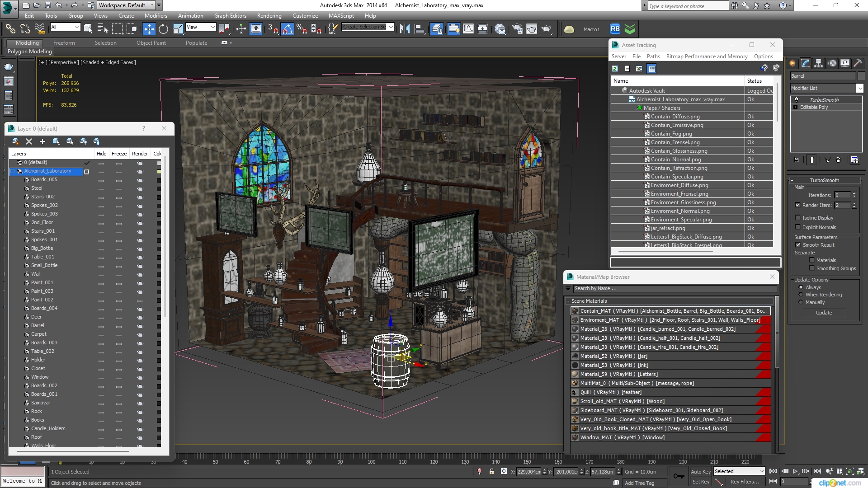Viewport: 868px width, 488px height.
Task: Activate the Select and Rotate tool
Action: 163,29
